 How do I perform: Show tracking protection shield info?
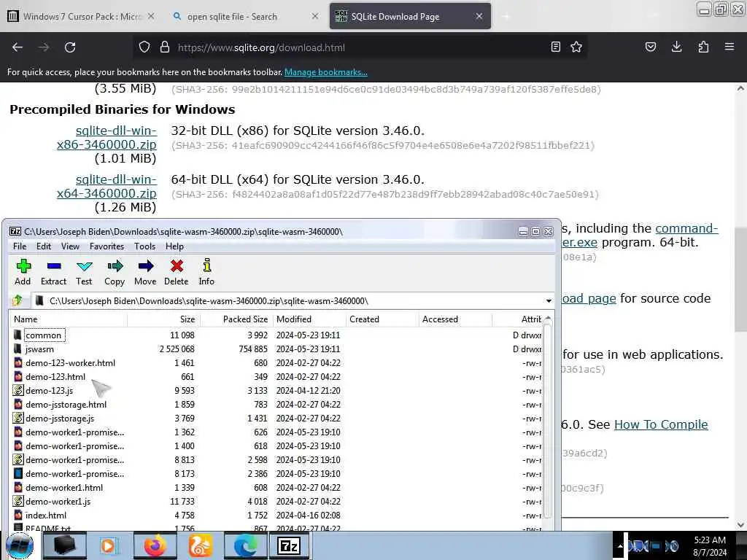144,47
